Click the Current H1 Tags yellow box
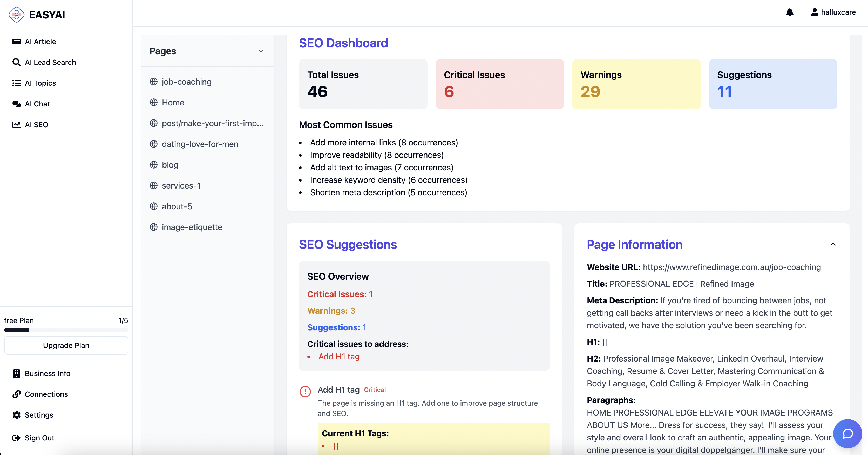 (433, 439)
